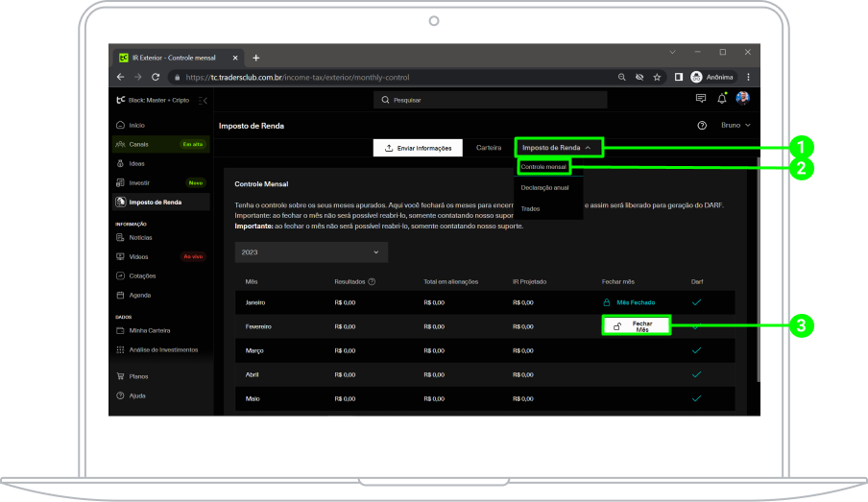The width and height of the screenshot is (868, 502).
Task: Click the 'Março' month cell
Action: (254, 351)
